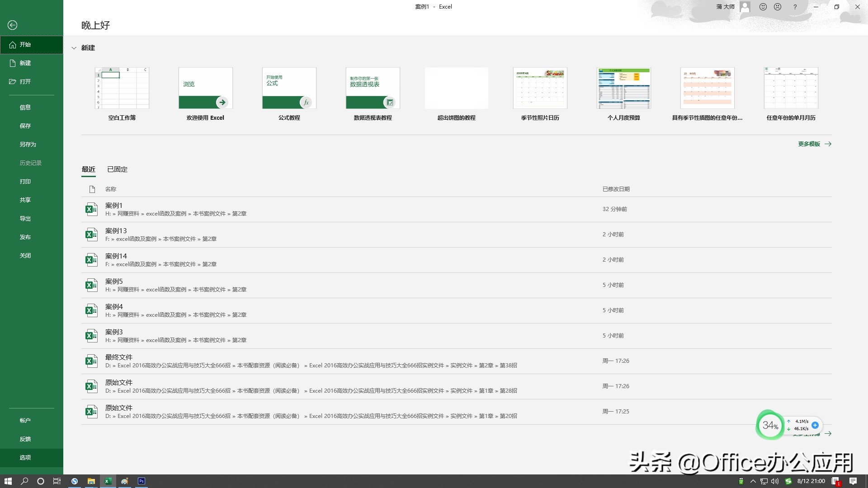Open Excel 选项 settings
868x488 pixels.
tap(32, 458)
